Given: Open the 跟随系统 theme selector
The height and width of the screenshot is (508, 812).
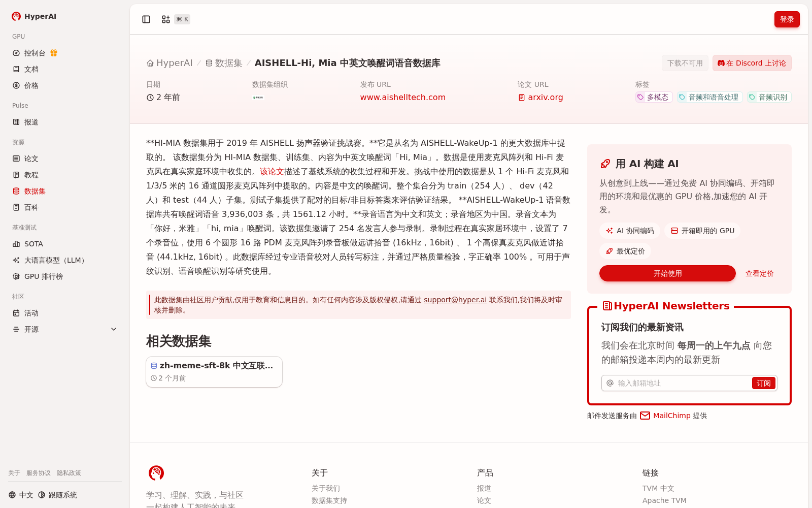Looking at the screenshot, I should (57, 495).
